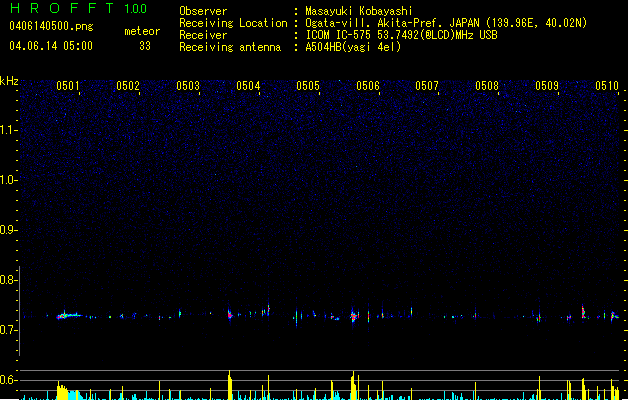Click the A504HB(yagi 4el) antenna text
The image size is (629, 400).
coord(353,47)
